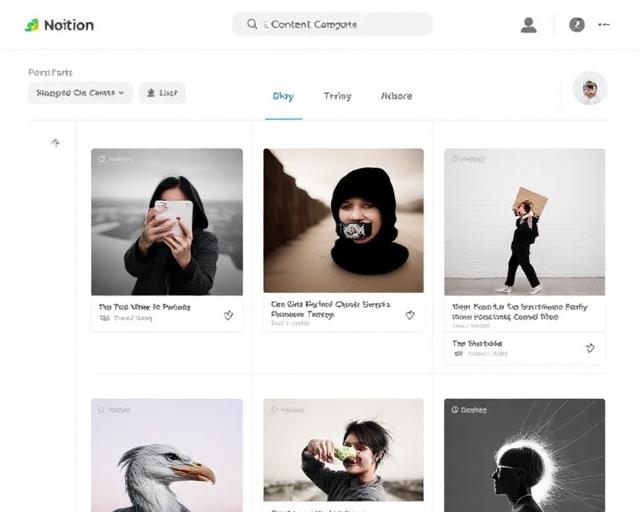640x512 pixels.
Task: Open title under cardboard carrier card
Action: coord(520,312)
